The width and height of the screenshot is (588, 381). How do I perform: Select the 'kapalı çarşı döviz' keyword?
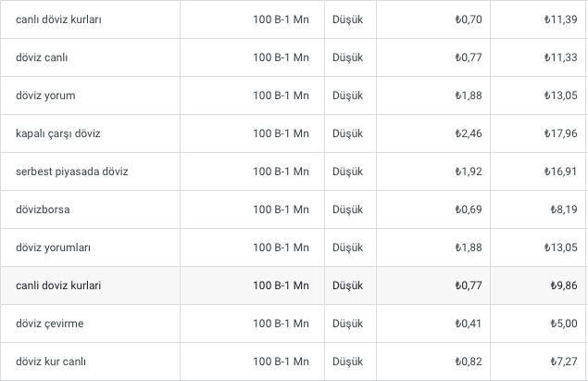pos(58,133)
